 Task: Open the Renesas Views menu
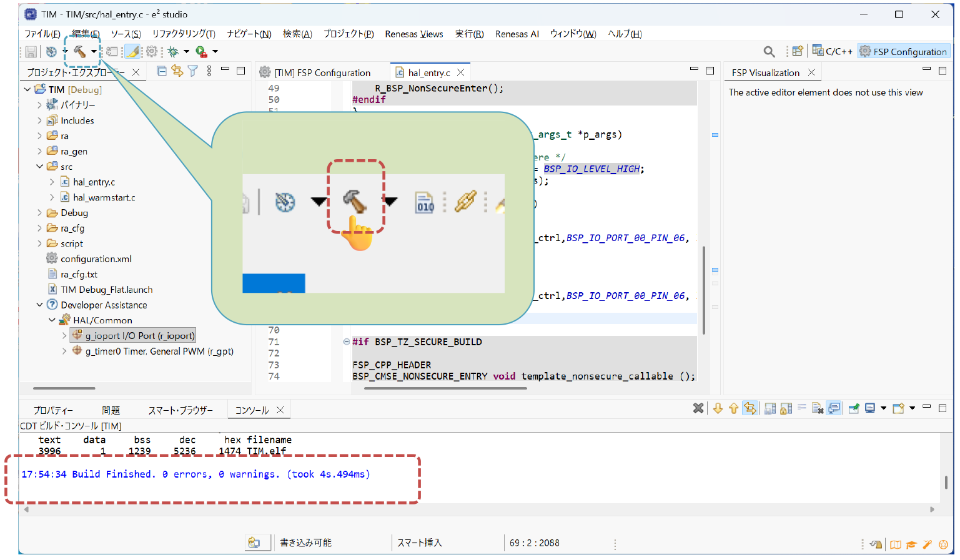pyautogui.click(x=413, y=34)
